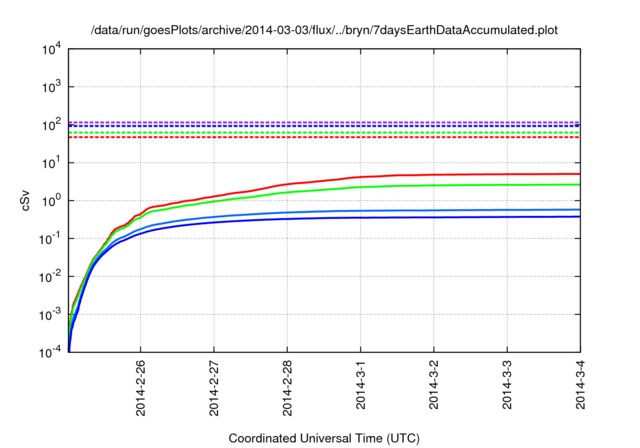Click the 2014-3-2 date label
Screen dimensions: 640x448
pyautogui.click(x=434, y=385)
